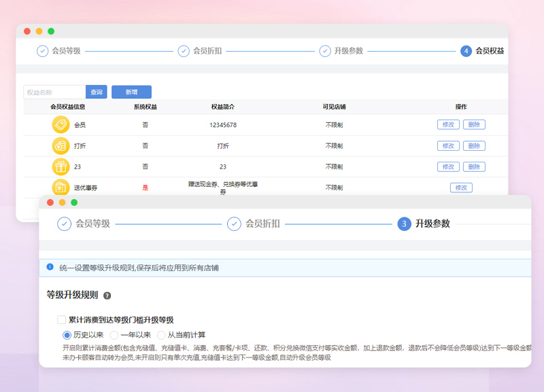Click the 统一设置等级升级规则 notice text
Image resolution: width=544 pixels, height=392 pixels.
[139, 268]
